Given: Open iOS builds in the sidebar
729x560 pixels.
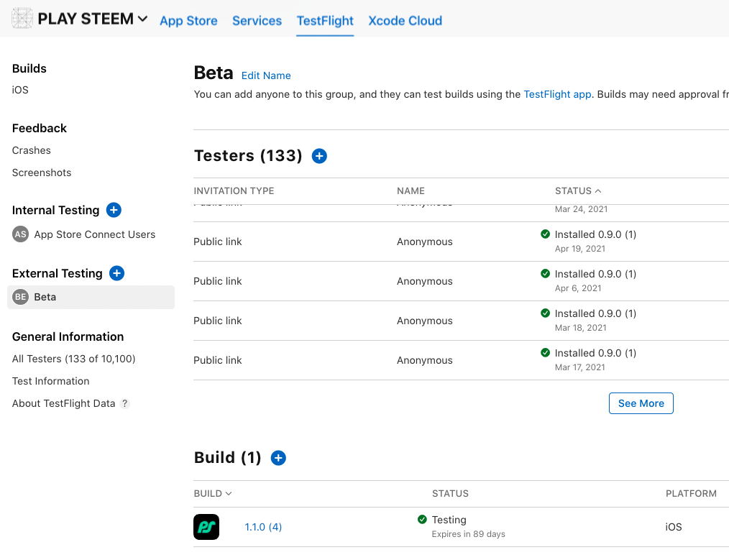Looking at the screenshot, I should (x=20, y=90).
